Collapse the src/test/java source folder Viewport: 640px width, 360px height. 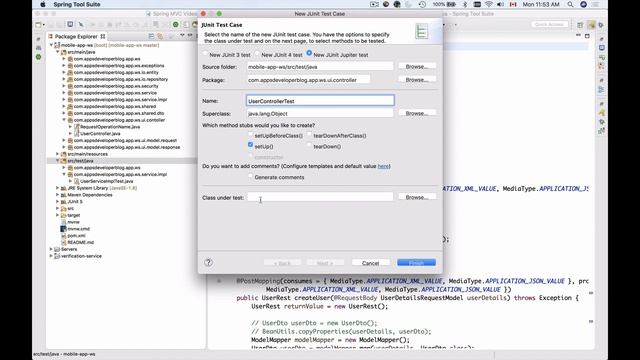pos(58,161)
